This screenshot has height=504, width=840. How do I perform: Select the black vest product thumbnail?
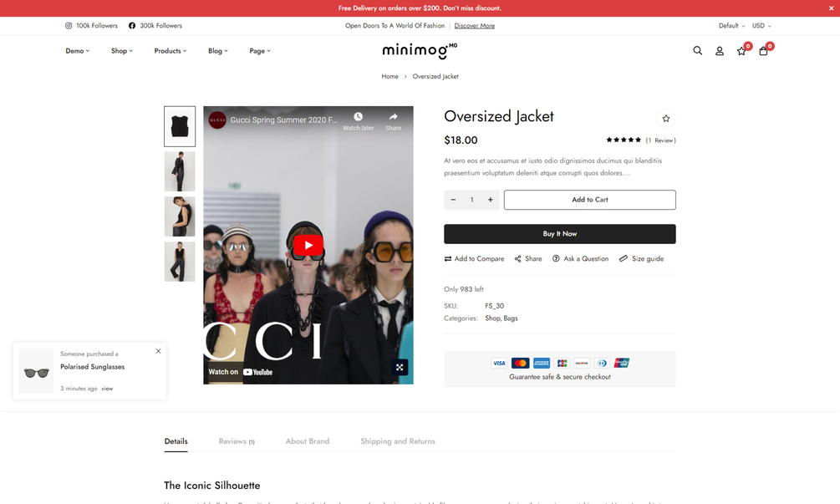pyautogui.click(x=180, y=126)
